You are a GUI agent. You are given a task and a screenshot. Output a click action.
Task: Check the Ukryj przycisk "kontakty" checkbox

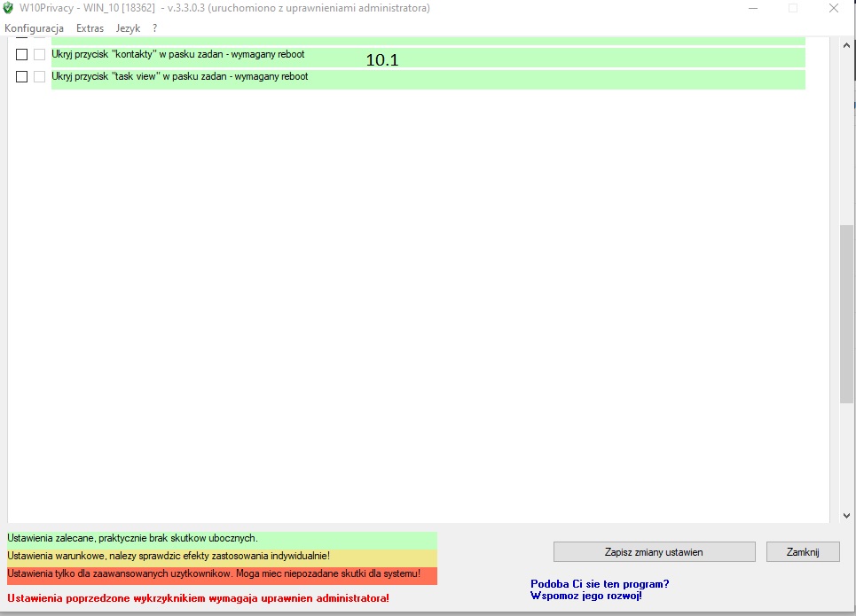[22, 55]
